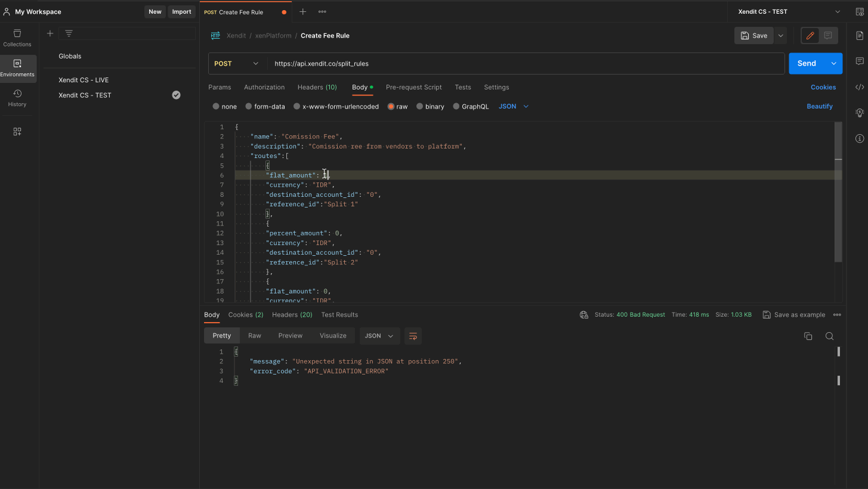Open the POST method dropdown
The width and height of the screenshot is (868, 489).
point(237,64)
